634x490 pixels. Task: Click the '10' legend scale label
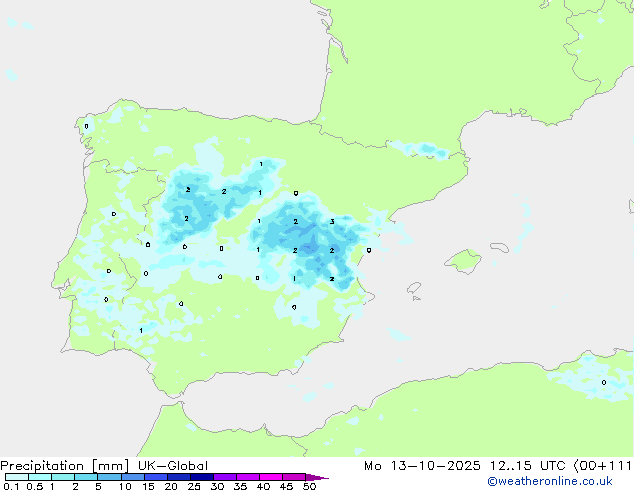(125, 486)
